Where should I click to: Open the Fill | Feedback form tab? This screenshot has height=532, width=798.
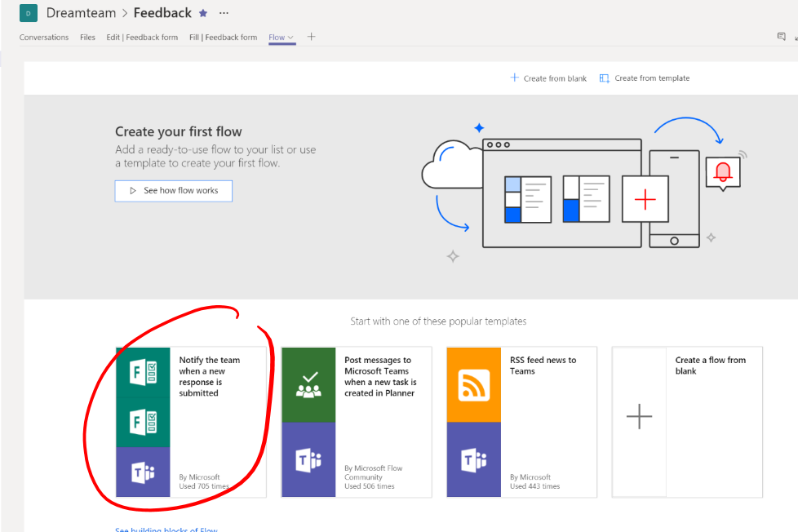[x=223, y=38]
